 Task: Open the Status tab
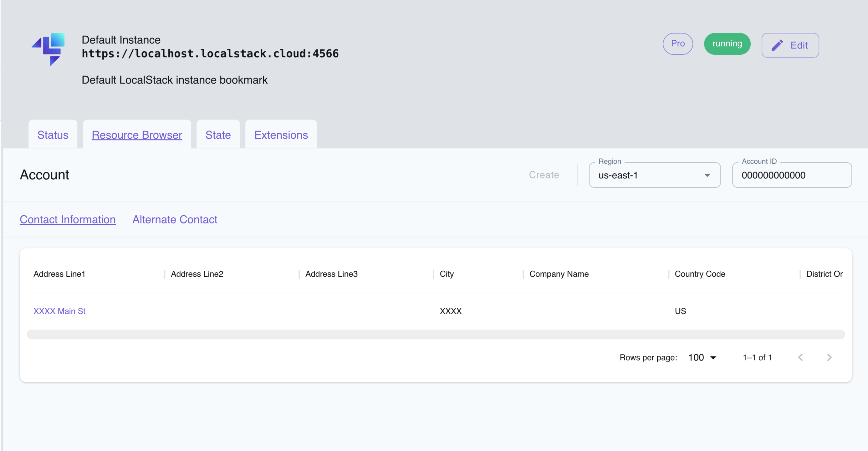[x=53, y=135]
